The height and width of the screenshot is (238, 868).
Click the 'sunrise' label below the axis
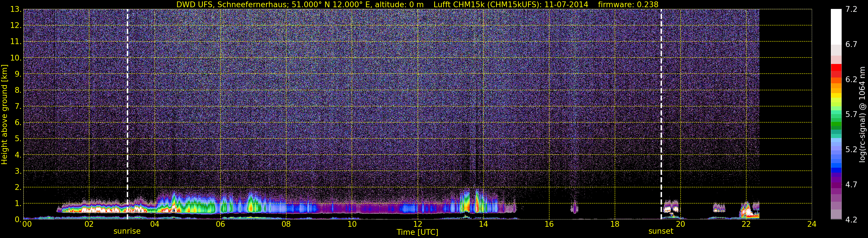pos(127,231)
